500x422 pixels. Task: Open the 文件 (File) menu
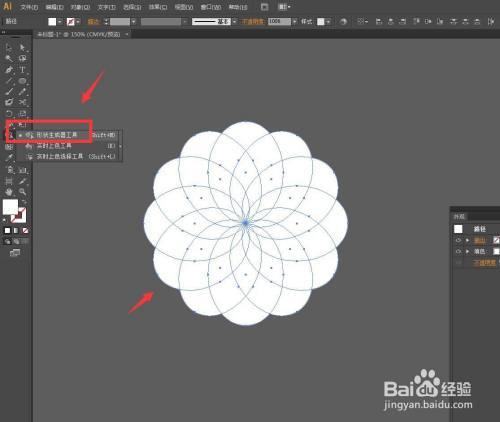tap(29, 7)
